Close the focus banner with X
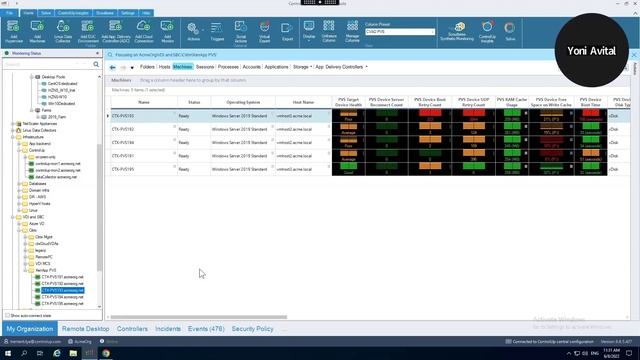The image size is (640, 360). tap(634, 55)
